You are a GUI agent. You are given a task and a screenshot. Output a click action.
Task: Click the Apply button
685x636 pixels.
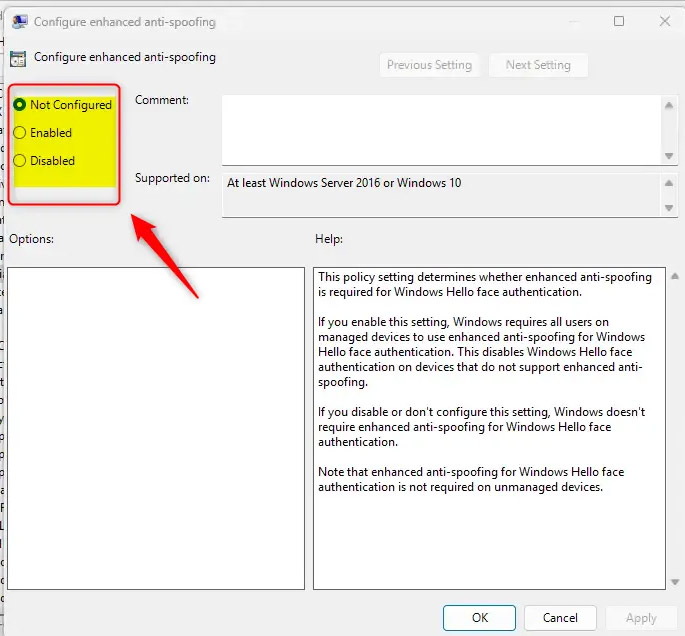pyautogui.click(x=641, y=618)
